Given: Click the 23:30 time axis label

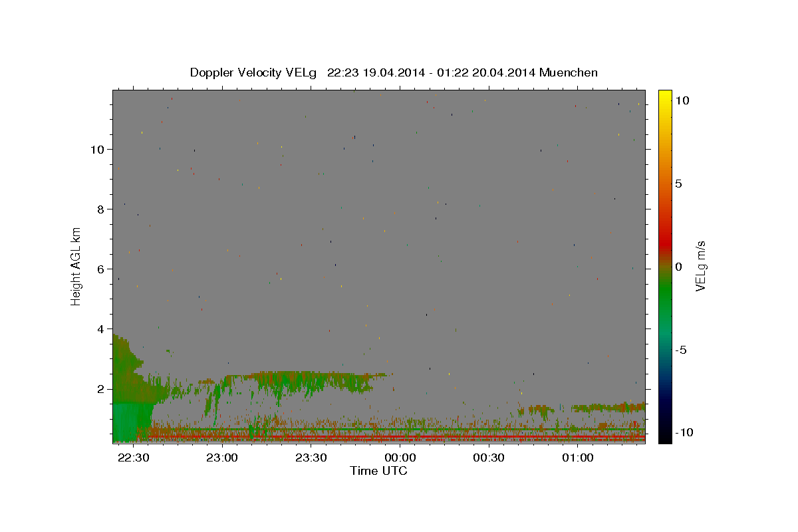Looking at the screenshot, I should click(311, 458).
